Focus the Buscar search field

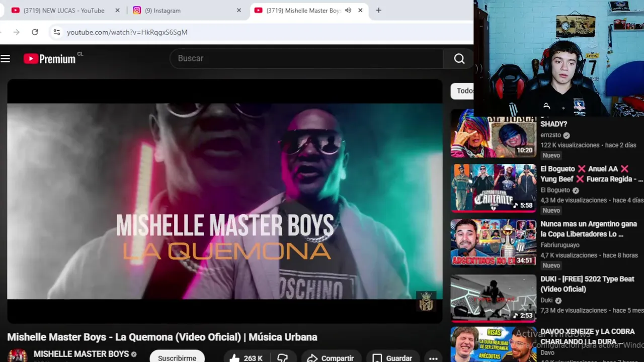[x=307, y=58]
